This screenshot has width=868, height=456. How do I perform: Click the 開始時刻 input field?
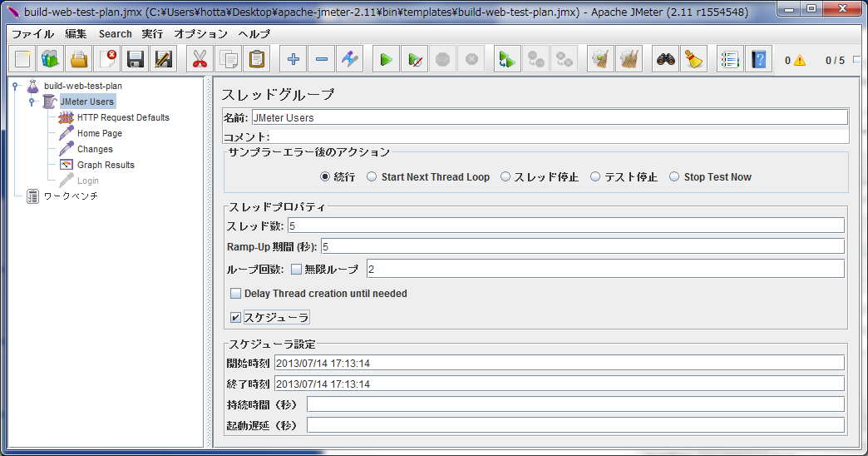click(559, 363)
